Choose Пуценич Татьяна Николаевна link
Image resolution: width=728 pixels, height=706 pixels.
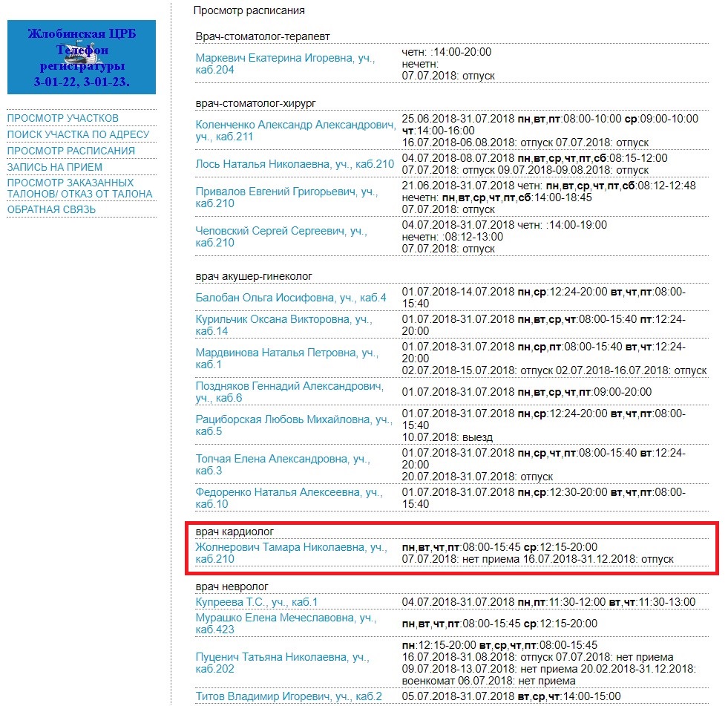282,663
